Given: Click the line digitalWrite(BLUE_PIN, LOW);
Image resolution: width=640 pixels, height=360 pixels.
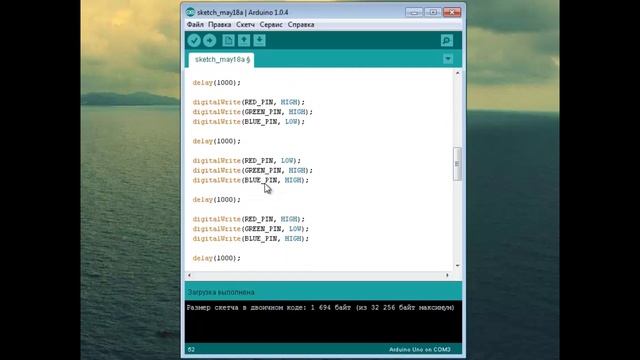Looking at the screenshot, I should [x=249, y=122].
